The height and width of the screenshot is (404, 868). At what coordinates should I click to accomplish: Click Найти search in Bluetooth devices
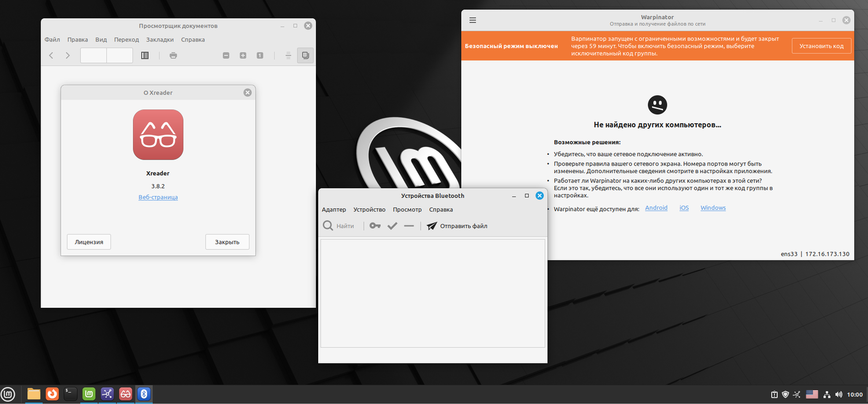(339, 226)
